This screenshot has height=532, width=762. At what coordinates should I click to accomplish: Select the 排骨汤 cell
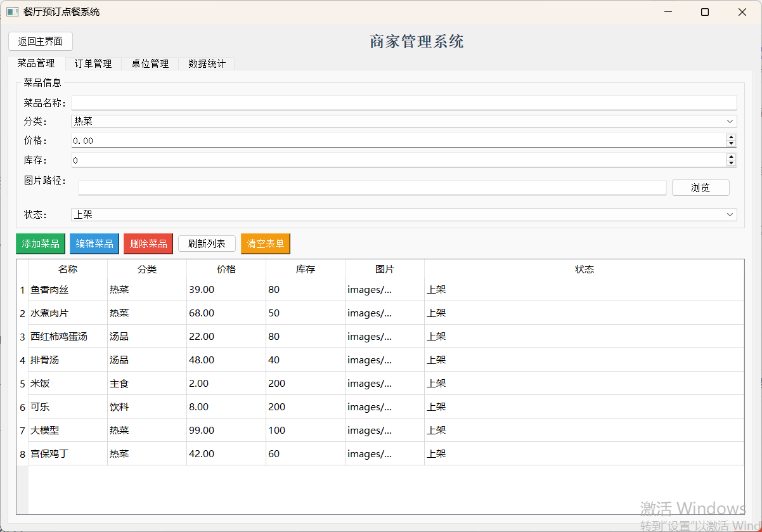pos(68,360)
